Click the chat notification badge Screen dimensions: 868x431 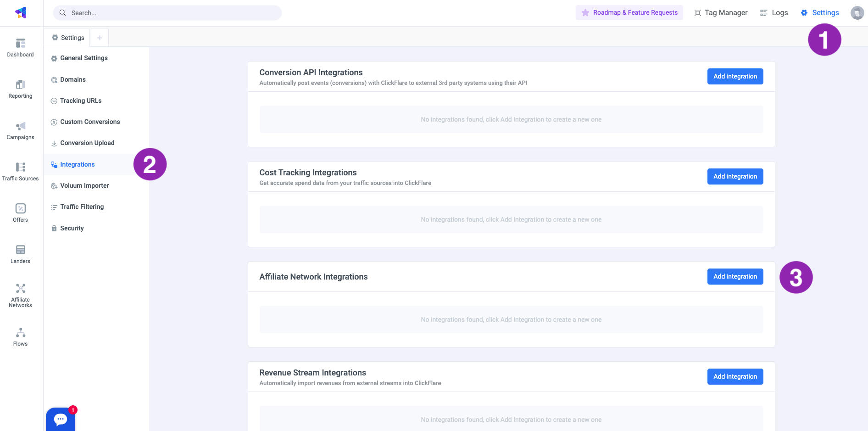[x=73, y=410]
